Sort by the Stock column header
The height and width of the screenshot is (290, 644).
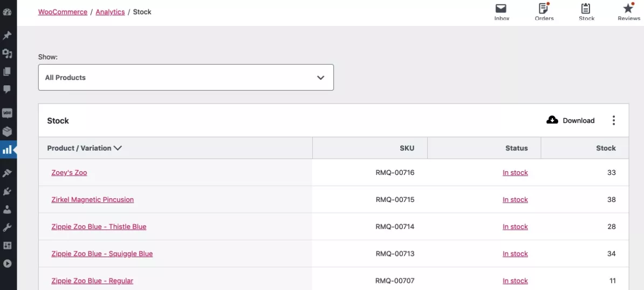pyautogui.click(x=606, y=148)
